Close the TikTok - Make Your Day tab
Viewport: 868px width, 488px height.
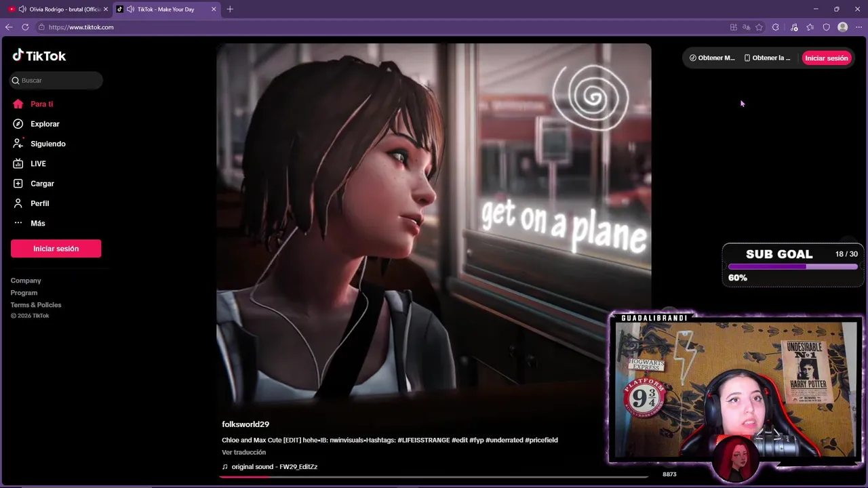pos(214,9)
